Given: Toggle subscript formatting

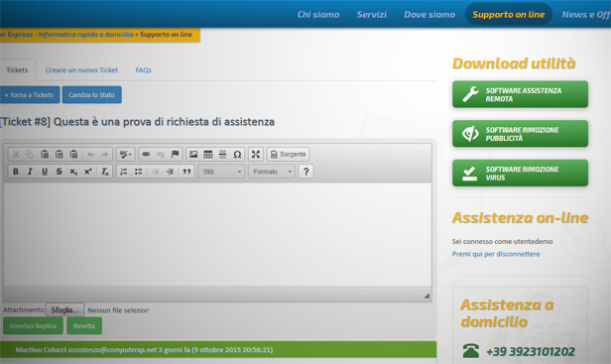Looking at the screenshot, I should pyautogui.click(x=73, y=172).
